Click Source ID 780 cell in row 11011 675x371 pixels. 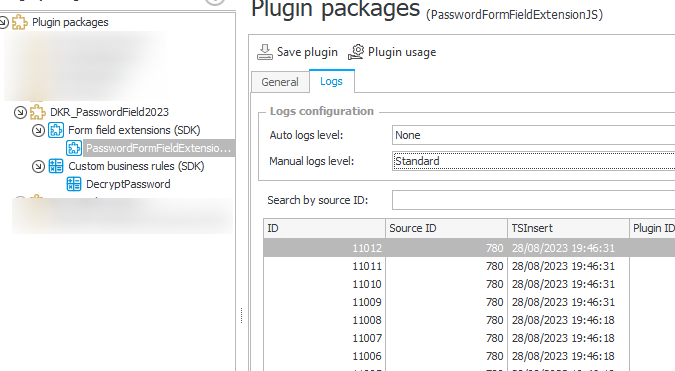click(446, 266)
